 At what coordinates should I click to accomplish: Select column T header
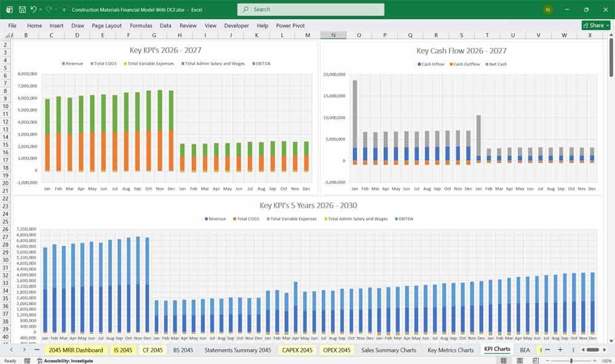click(487, 35)
